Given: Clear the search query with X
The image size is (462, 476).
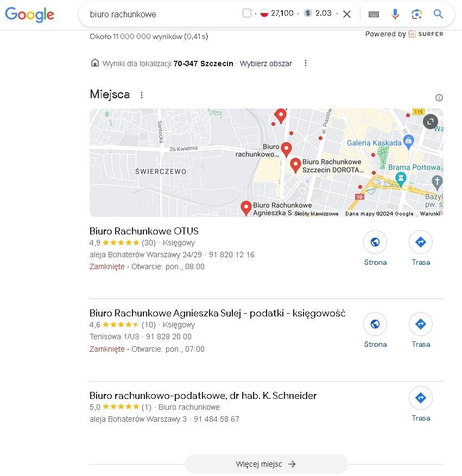Looking at the screenshot, I should tap(347, 14).
